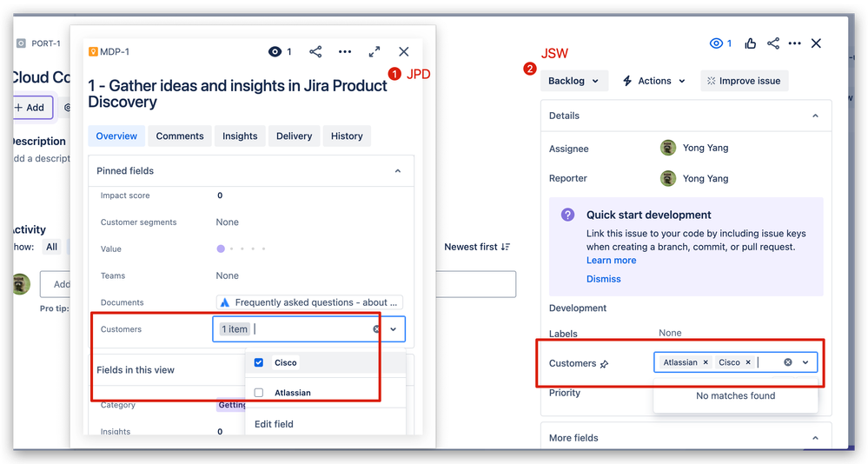Image resolution: width=868 pixels, height=464 pixels.
Task: Click the Quick start development question icon
Action: point(568,215)
